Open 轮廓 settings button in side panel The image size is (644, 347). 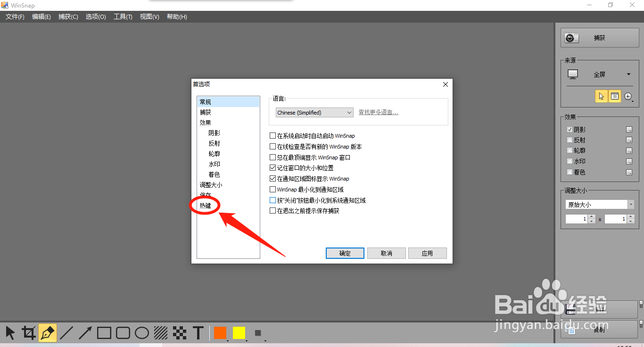(629, 151)
